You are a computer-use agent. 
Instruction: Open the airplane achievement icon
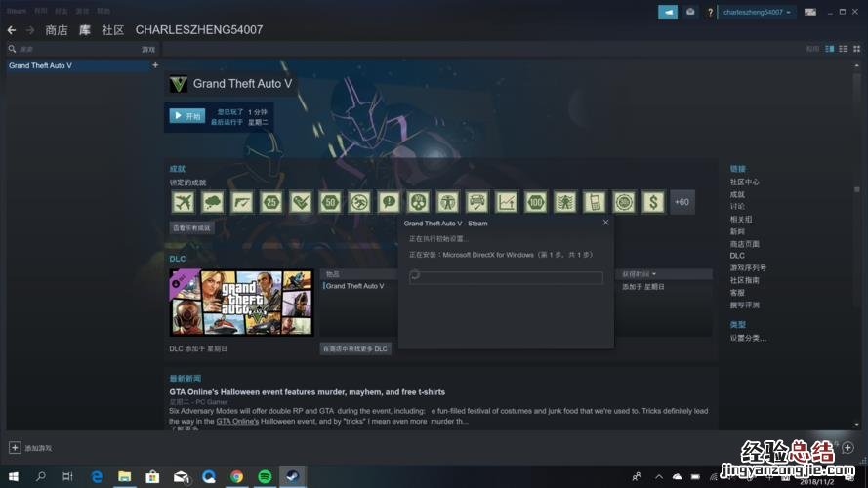tap(184, 202)
